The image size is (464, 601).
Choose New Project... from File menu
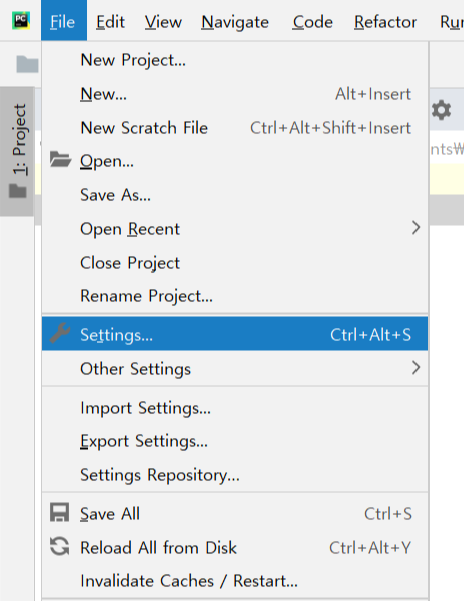coord(235,60)
